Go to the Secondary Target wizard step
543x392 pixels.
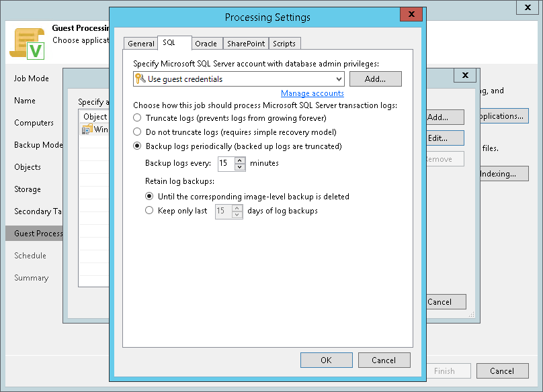38,211
